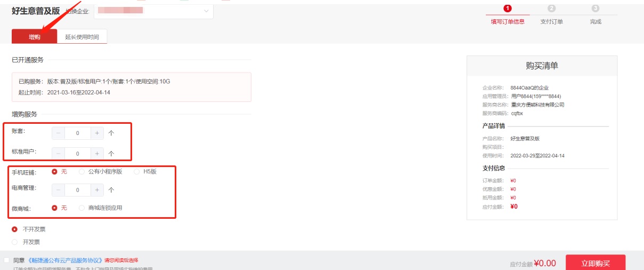Switch to the 延长使用时间 tab
Image resolution: width=644 pixels, height=270 pixels.
(82, 37)
